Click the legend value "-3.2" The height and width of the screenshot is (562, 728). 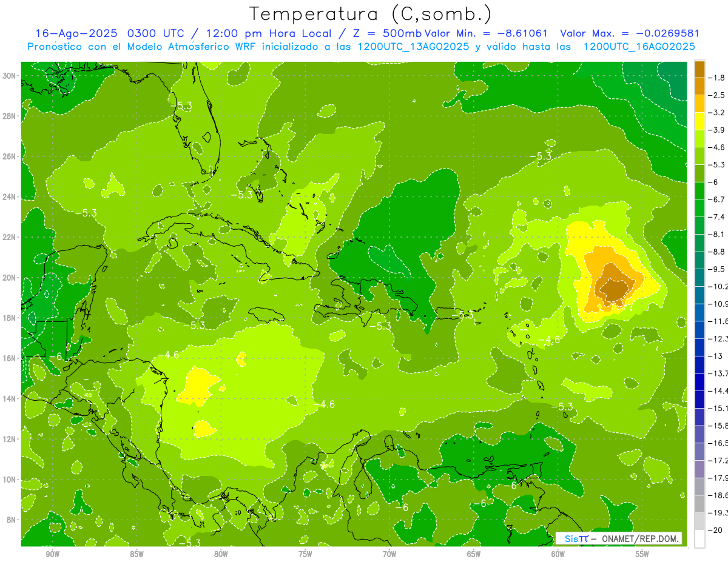(717, 113)
